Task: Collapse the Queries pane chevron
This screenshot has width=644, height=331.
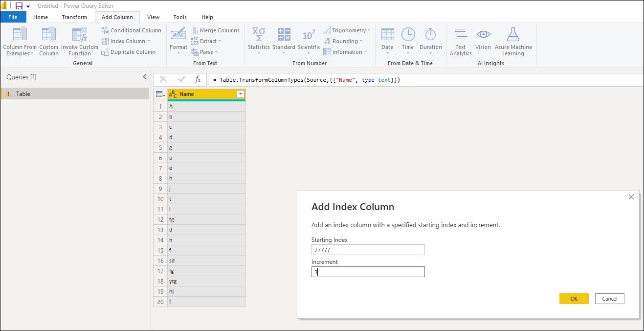Action: 144,77
